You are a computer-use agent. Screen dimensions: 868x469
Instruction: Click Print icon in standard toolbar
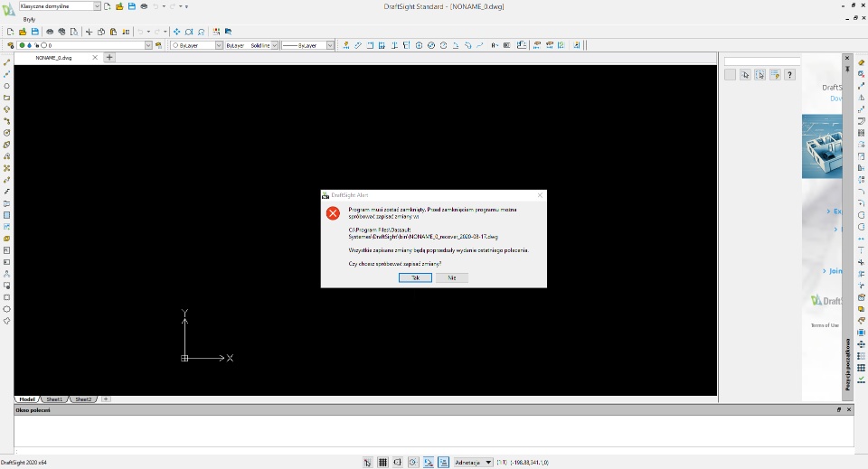click(50, 32)
